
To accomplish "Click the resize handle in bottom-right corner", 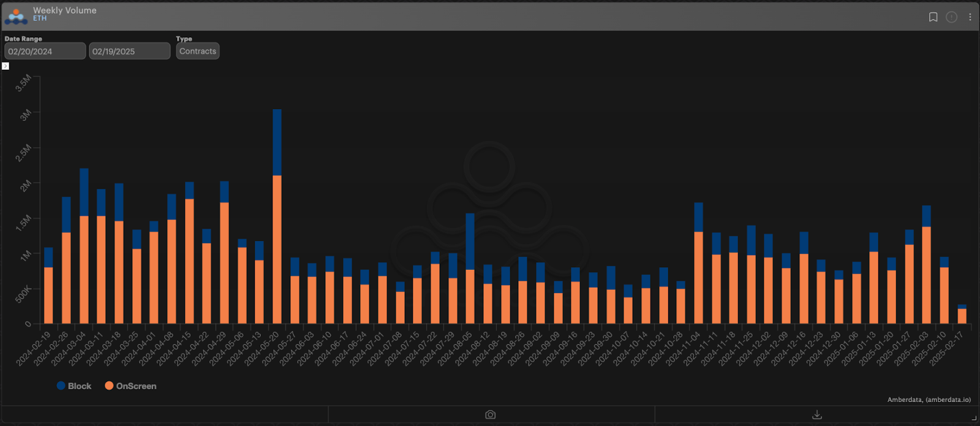I will (974, 418).
